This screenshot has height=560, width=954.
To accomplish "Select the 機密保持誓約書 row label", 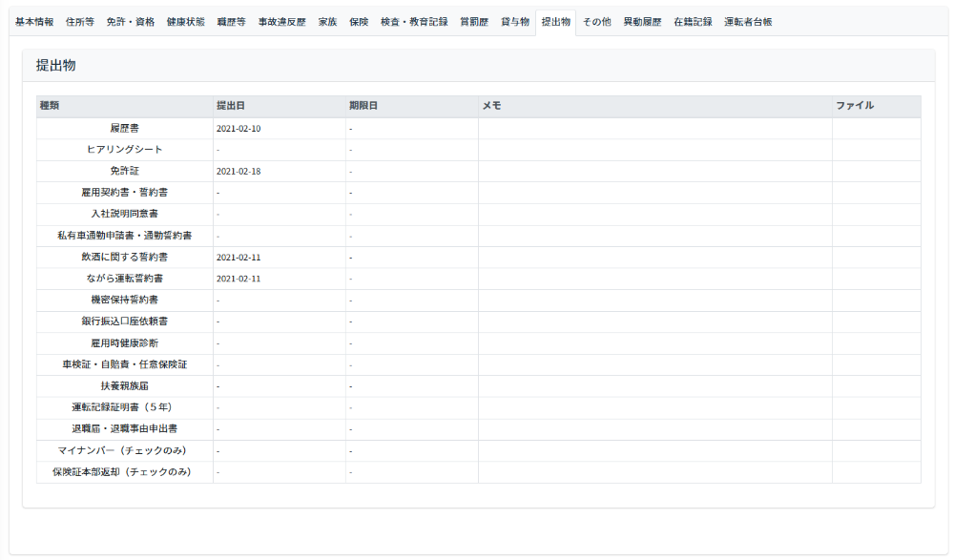I will click(x=124, y=300).
